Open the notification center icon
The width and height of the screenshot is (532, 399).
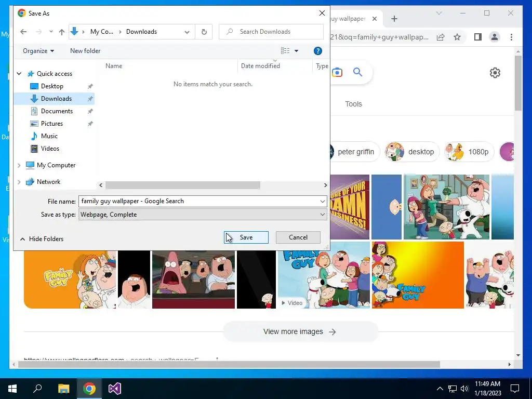[515, 389]
